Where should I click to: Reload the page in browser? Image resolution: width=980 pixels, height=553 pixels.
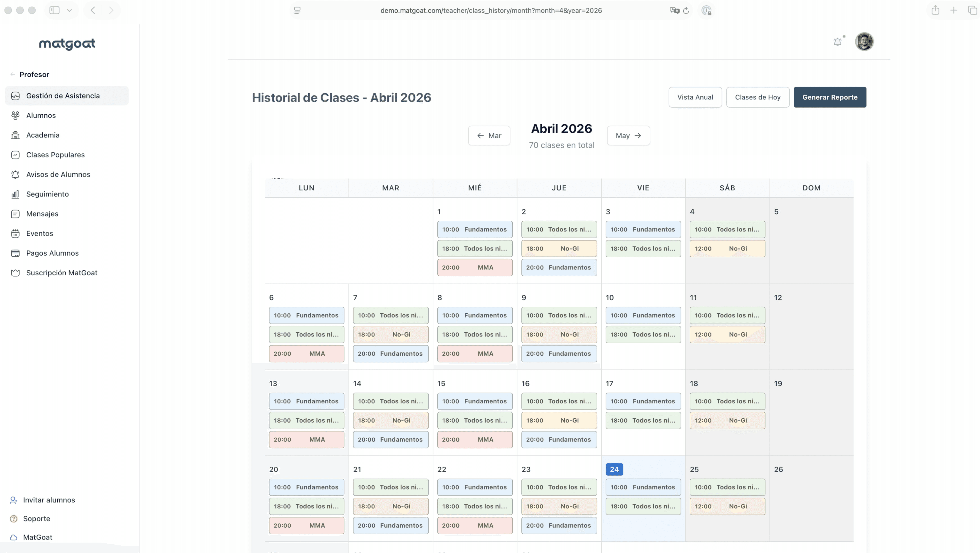(686, 11)
